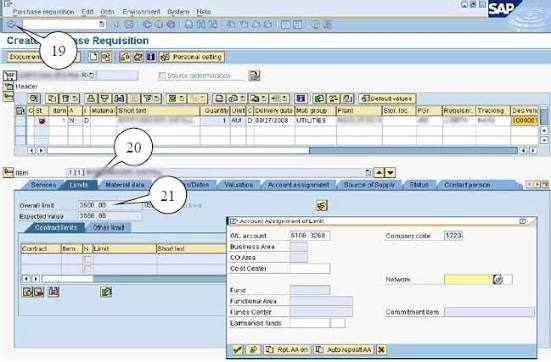Click the Item detail collapse icon
This screenshot has width=551, height=362.
pyautogui.click(x=8, y=172)
